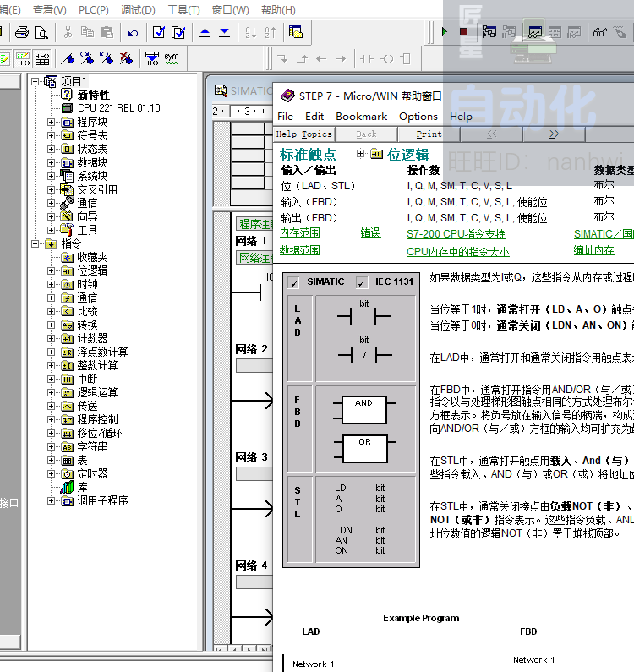The height and width of the screenshot is (672, 634).
Task: Open Options menu in help window
Action: coord(418,117)
